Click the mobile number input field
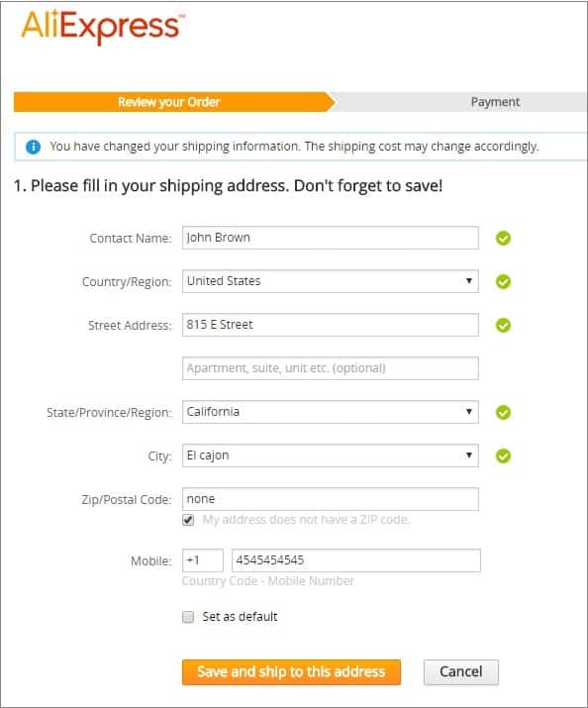The image size is (588, 708). point(356,560)
